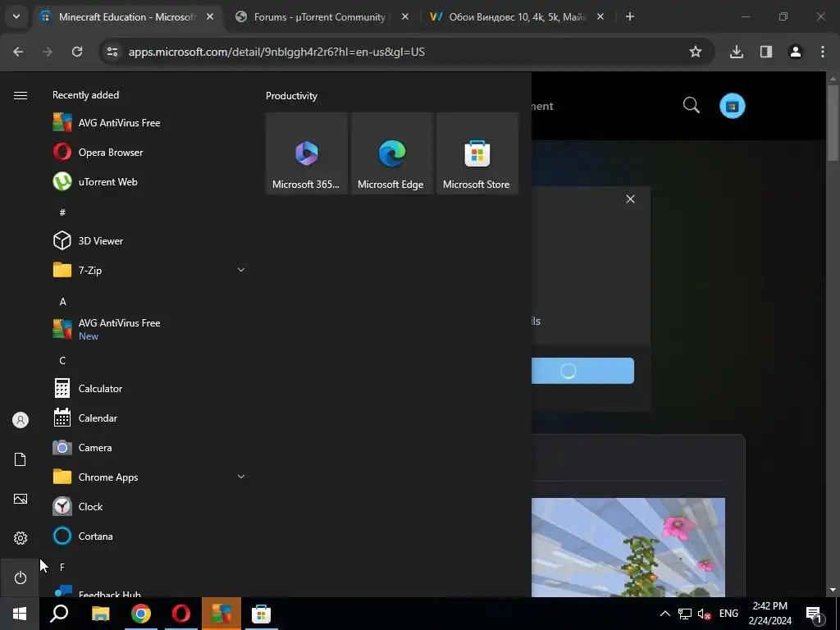Close the dialog on the Store page
The height and width of the screenshot is (630, 840).
coord(631,199)
